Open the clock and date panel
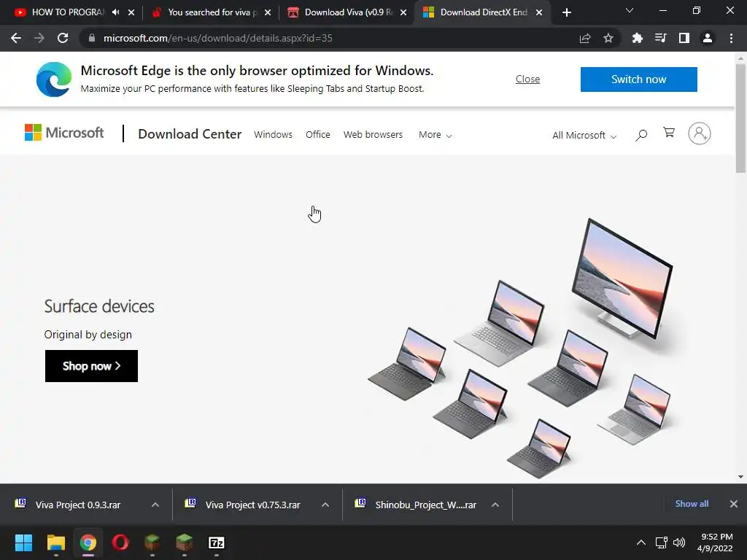Screen dimensions: 747x560 [x=715, y=542]
